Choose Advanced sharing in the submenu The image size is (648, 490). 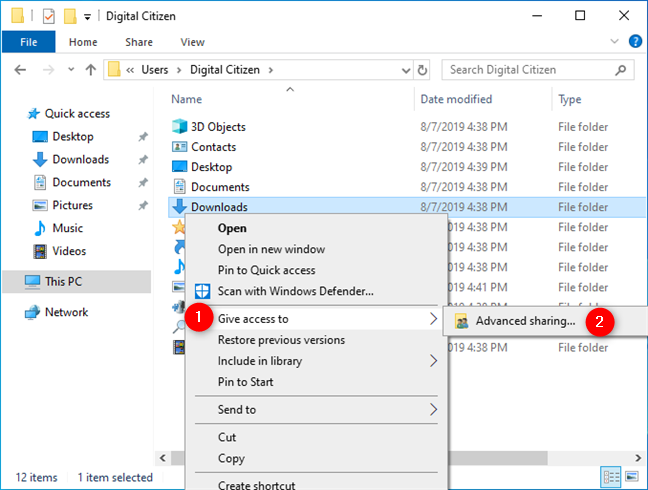(525, 321)
